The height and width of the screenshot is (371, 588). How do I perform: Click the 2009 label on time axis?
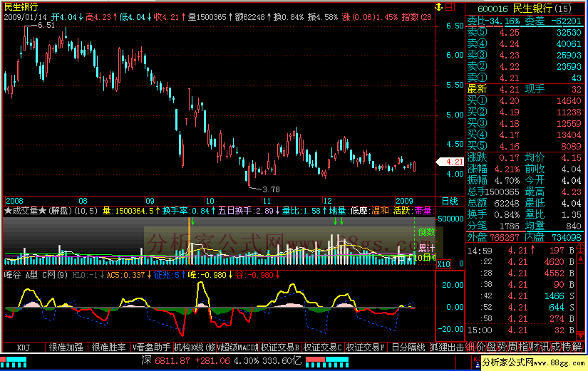tap(404, 202)
